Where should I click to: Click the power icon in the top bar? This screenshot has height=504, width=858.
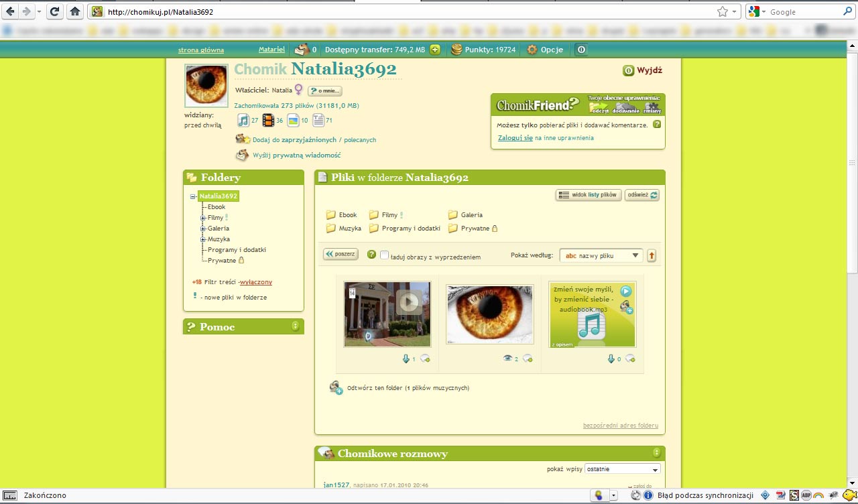click(581, 50)
